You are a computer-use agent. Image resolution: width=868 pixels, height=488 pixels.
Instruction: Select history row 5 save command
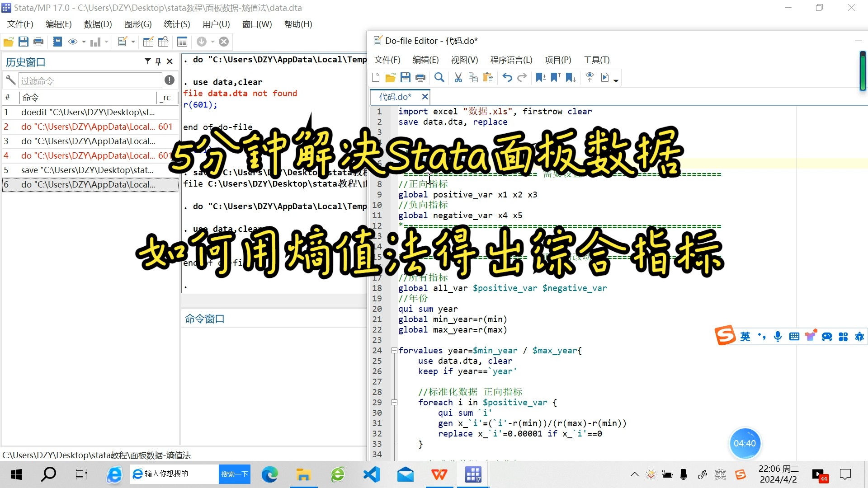coord(90,170)
